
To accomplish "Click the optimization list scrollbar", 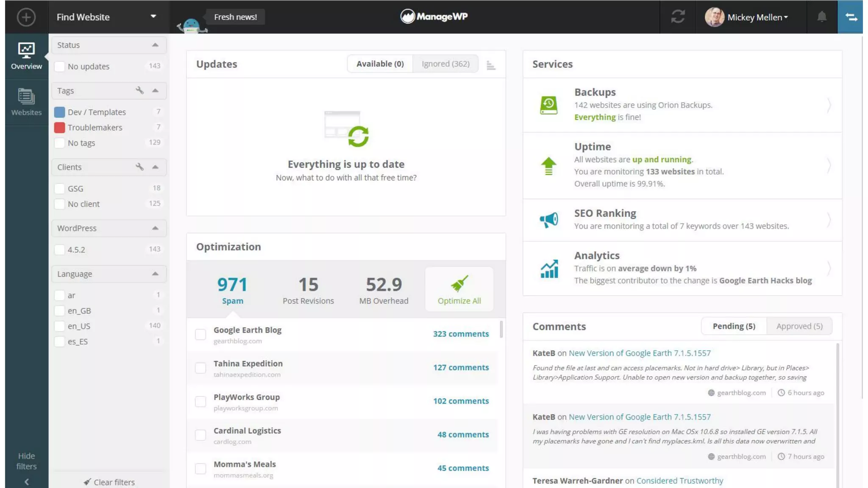I will [x=501, y=329].
